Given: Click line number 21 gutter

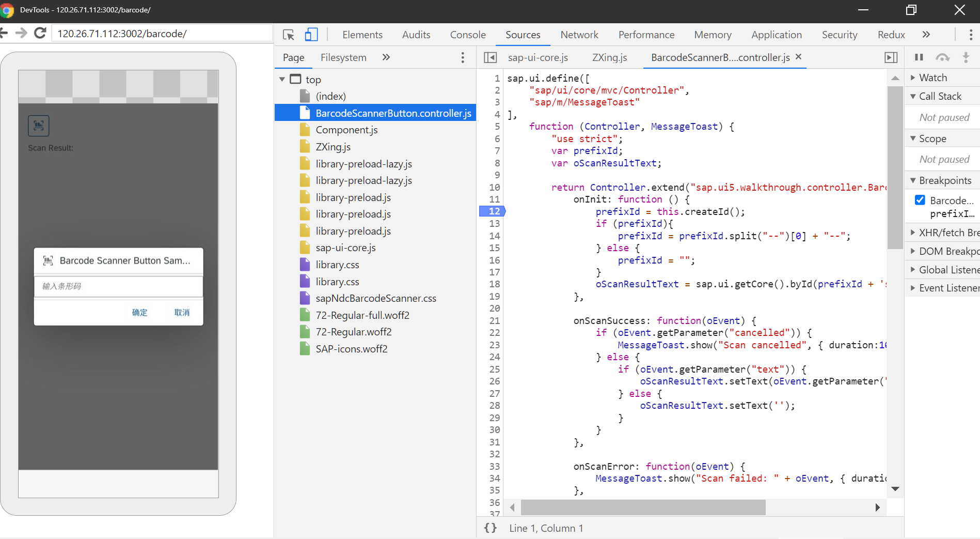Looking at the screenshot, I should tap(494, 320).
